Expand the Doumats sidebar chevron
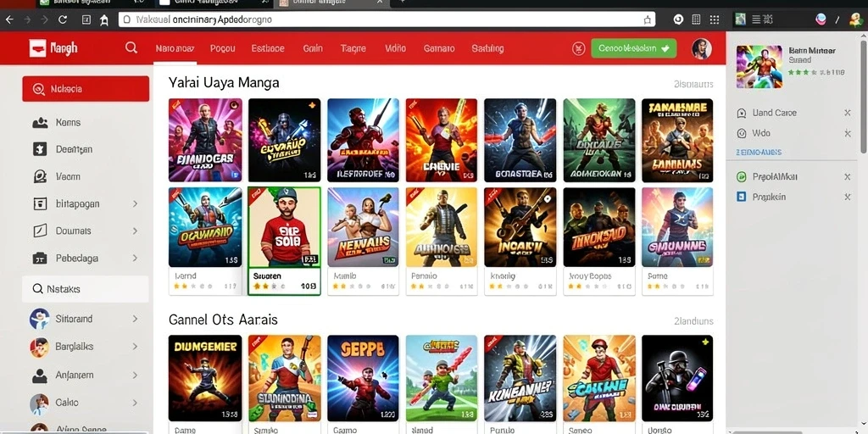This screenshot has width=868, height=434. pyautogui.click(x=135, y=231)
